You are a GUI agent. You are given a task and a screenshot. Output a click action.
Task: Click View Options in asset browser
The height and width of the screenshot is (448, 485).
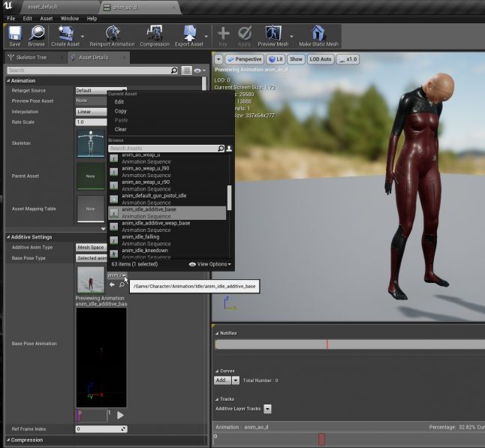210,264
